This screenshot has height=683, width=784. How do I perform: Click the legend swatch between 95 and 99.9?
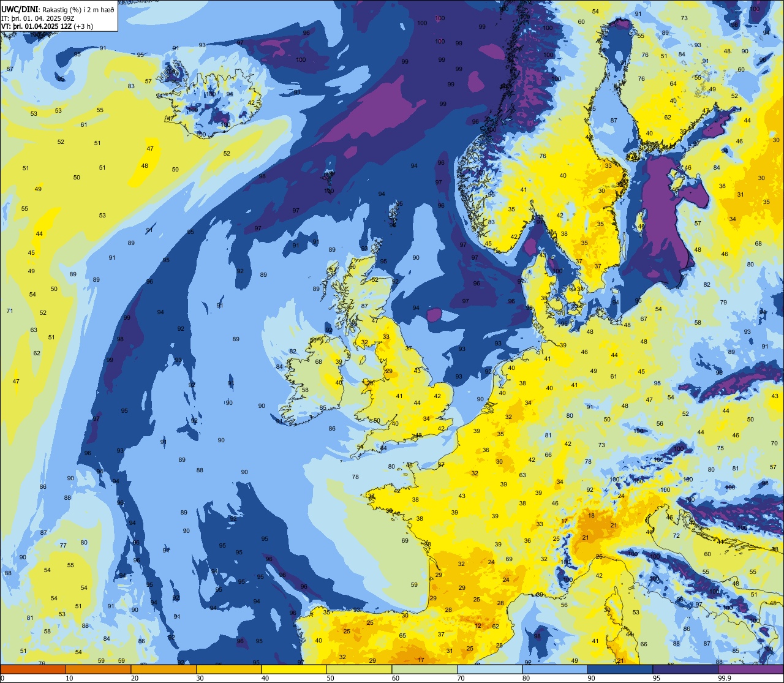[x=685, y=670]
